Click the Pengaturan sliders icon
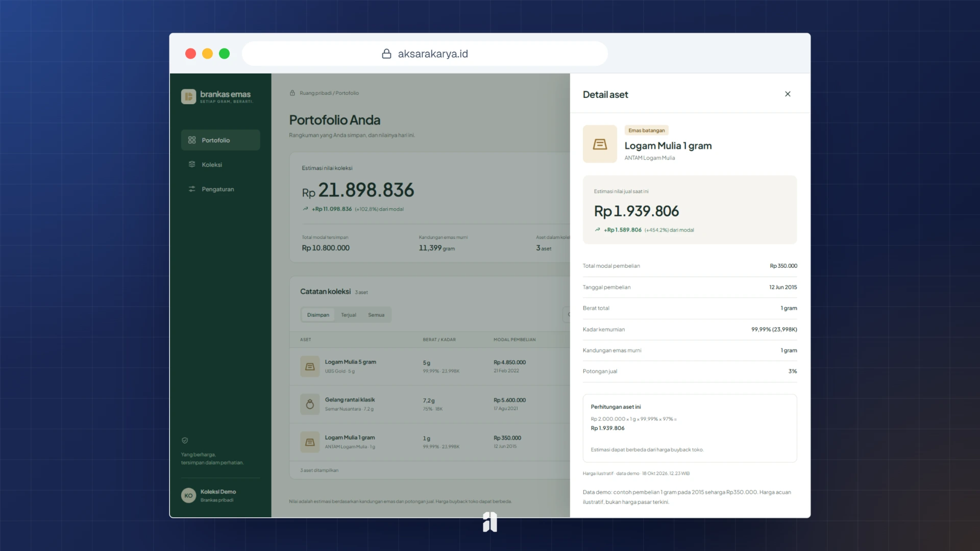 pyautogui.click(x=192, y=189)
